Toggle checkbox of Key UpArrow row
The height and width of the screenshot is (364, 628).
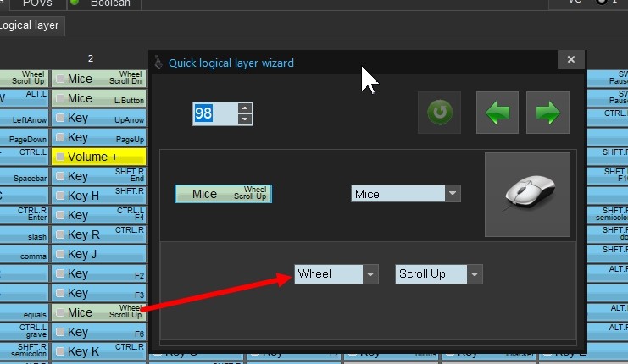(x=60, y=118)
